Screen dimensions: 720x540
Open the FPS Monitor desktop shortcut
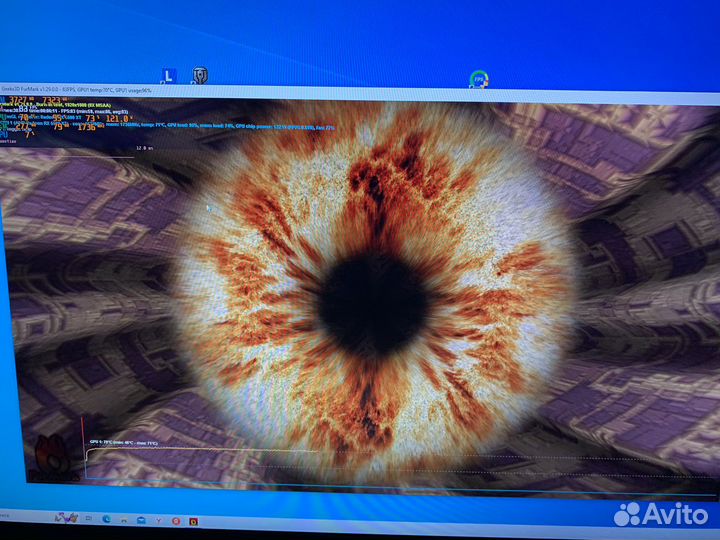(x=479, y=79)
